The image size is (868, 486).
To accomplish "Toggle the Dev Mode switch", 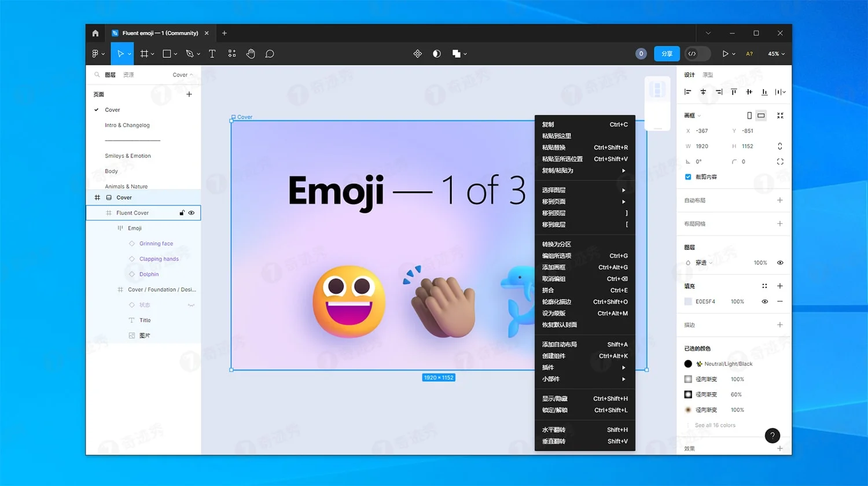I will coord(697,54).
